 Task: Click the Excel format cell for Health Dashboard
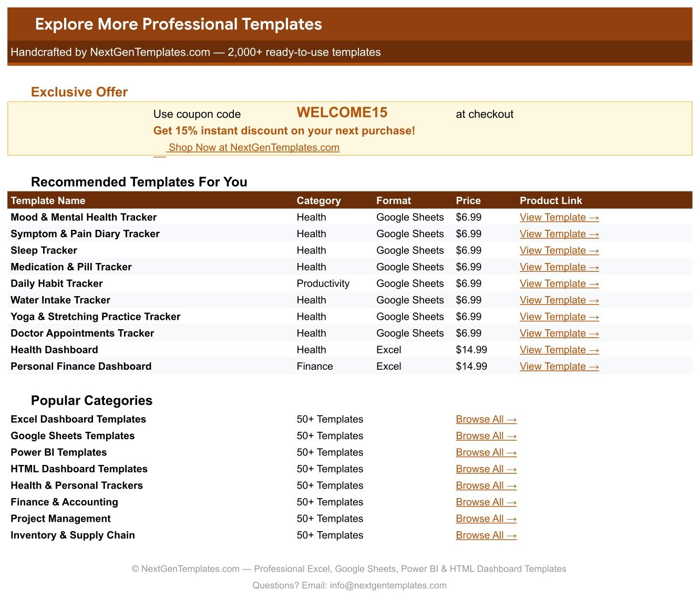[x=389, y=350]
